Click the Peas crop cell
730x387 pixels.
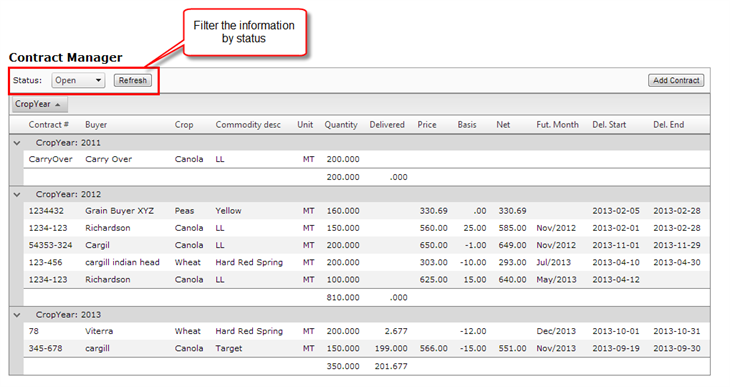pyautogui.click(x=184, y=211)
